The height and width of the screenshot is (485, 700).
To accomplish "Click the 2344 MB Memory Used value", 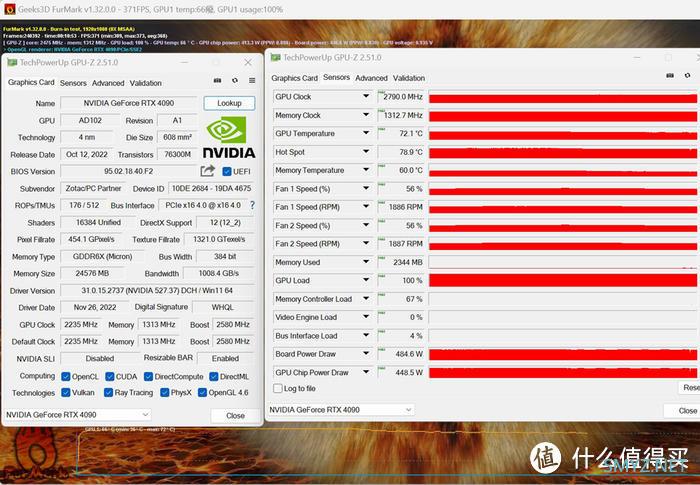I will (x=400, y=263).
